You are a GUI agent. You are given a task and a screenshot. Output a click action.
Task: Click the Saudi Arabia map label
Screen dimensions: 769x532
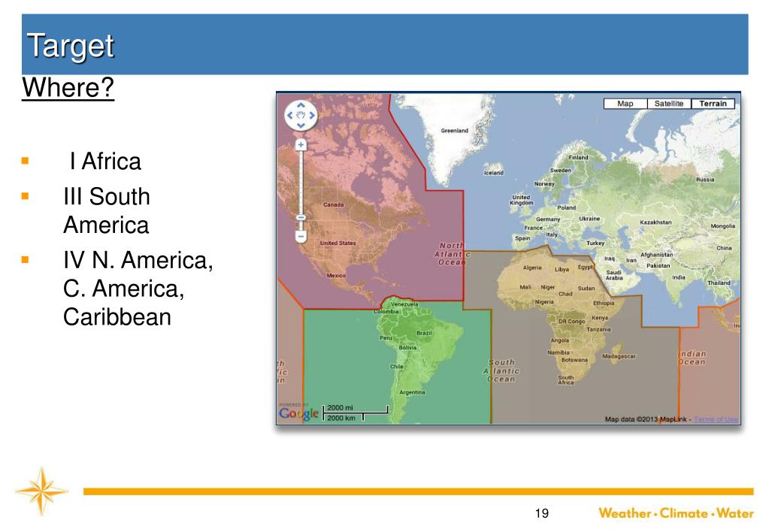pos(614,275)
